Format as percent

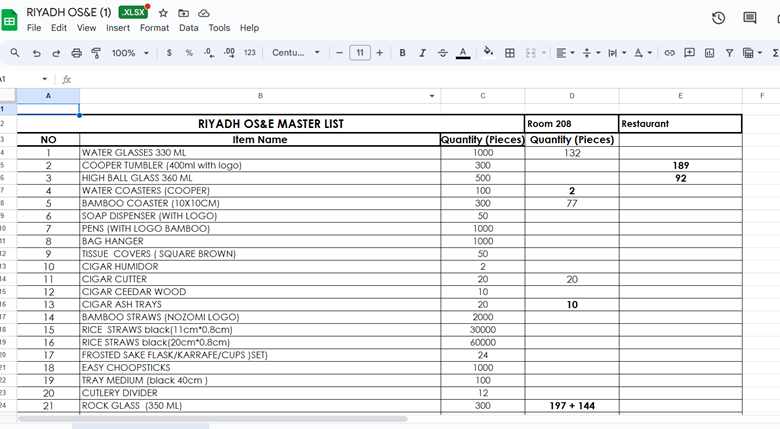pyautogui.click(x=189, y=53)
